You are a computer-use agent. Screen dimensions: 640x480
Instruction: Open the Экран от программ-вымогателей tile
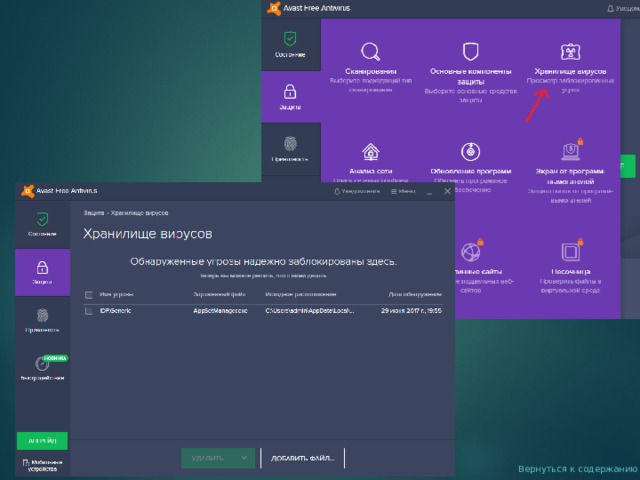click(x=570, y=171)
